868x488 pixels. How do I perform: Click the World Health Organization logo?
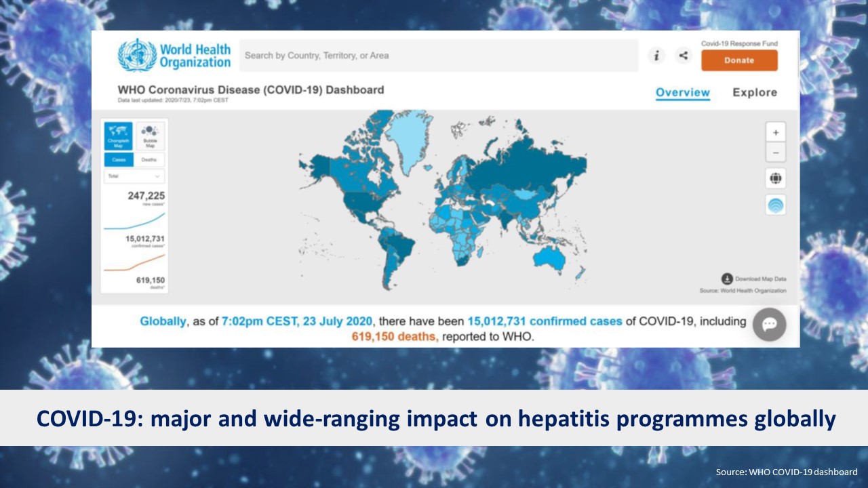coord(174,56)
